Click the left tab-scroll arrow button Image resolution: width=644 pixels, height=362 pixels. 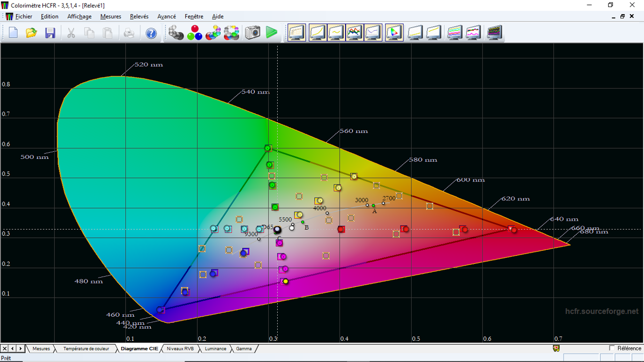tap(13, 348)
